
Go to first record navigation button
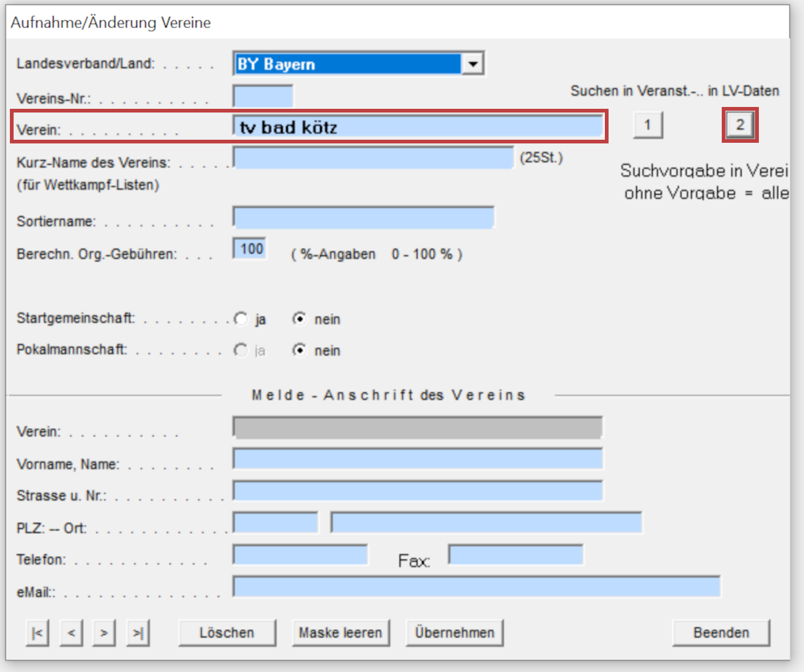coord(38,633)
